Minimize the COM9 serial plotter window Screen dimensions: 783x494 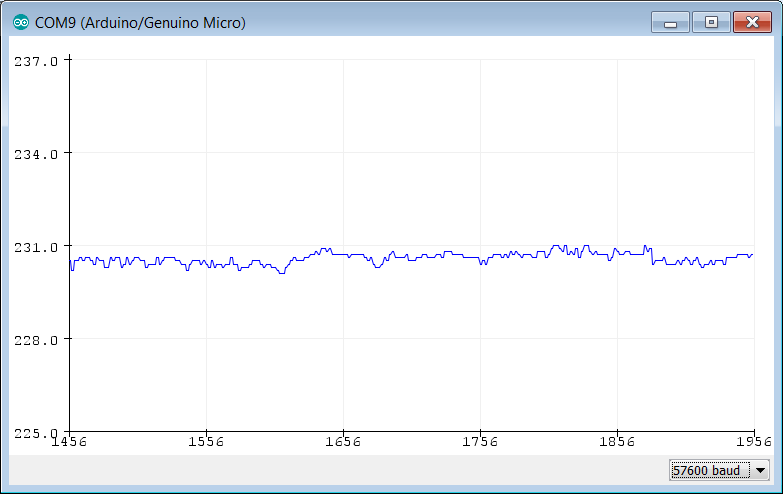click(x=670, y=22)
